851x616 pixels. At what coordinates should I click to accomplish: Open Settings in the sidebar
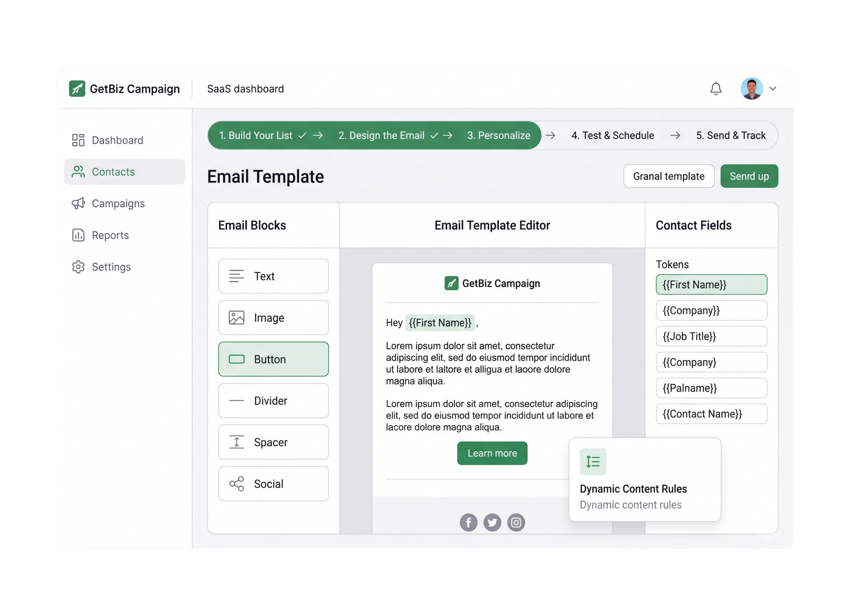pyautogui.click(x=124, y=267)
